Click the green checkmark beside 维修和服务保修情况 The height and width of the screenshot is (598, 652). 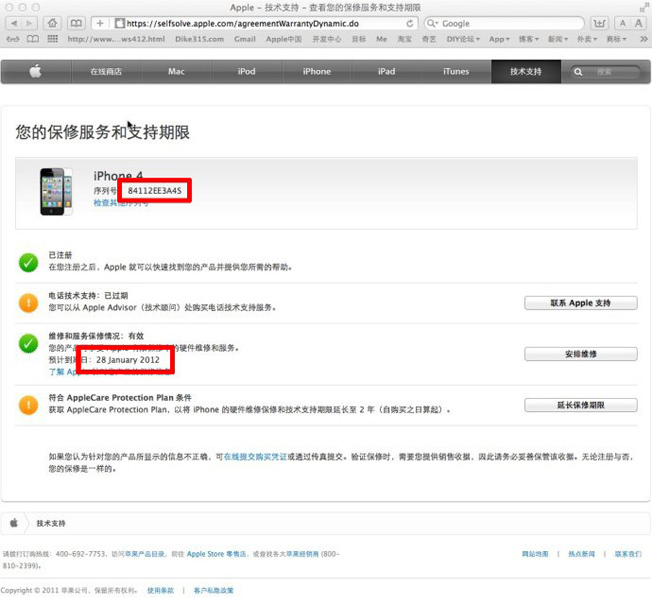(28, 343)
